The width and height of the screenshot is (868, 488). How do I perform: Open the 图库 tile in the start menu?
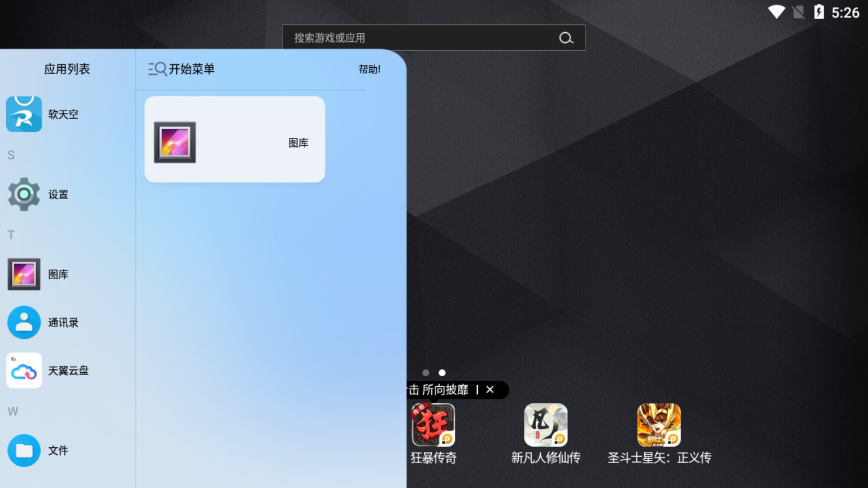tap(234, 139)
